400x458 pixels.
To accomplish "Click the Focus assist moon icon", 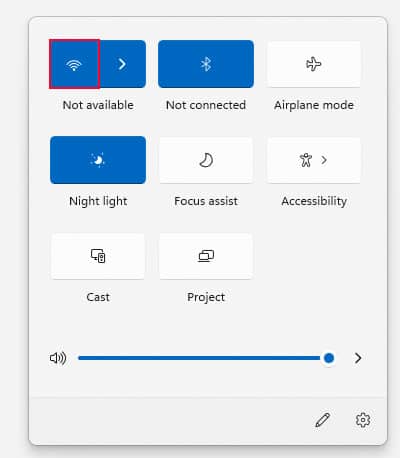I will [x=206, y=160].
